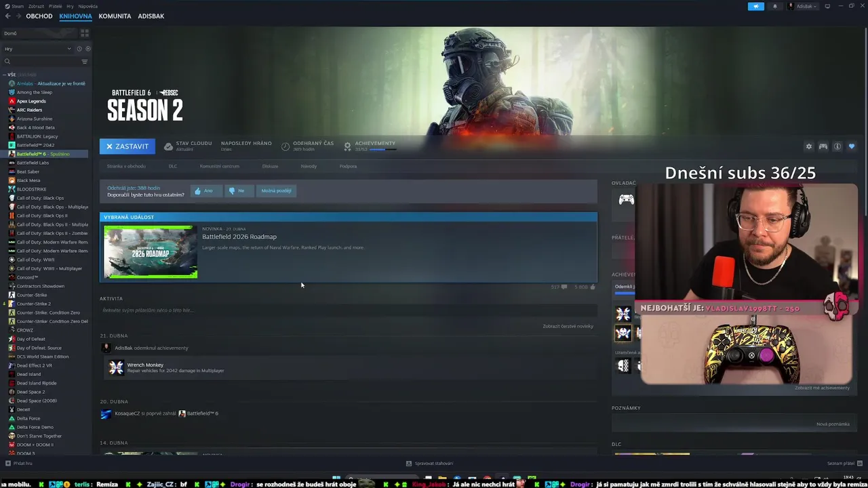Select Aimlabs in the game list

click(46, 83)
